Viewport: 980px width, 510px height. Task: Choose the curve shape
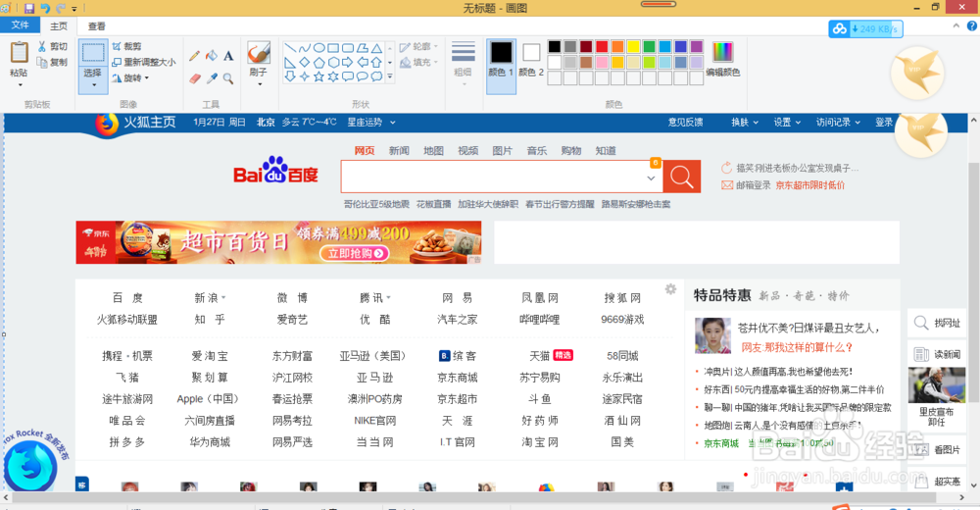click(305, 48)
